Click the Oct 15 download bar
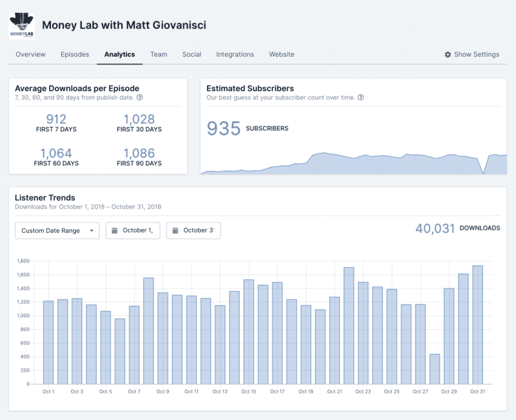Screen dimensions: 516x420 click(248, 332)
